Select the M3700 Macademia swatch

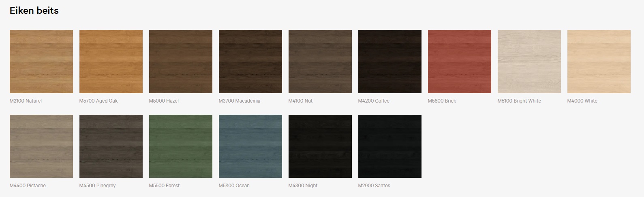coord(250,62)
